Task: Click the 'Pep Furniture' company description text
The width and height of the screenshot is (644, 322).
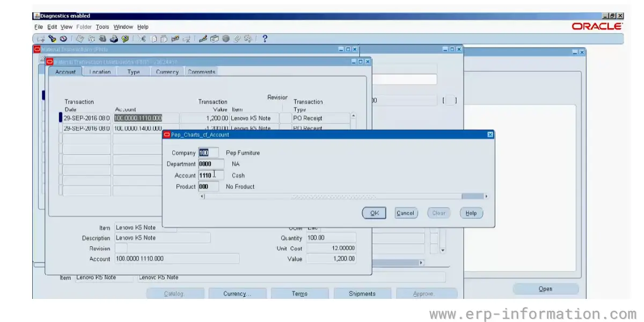Action: [x=243, y=153]
